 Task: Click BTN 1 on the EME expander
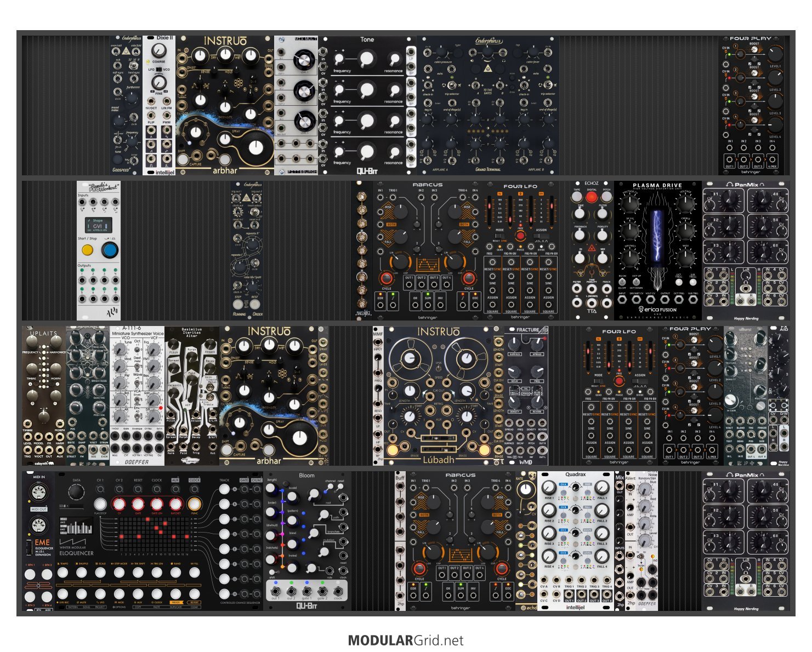(x=30, y=574)
